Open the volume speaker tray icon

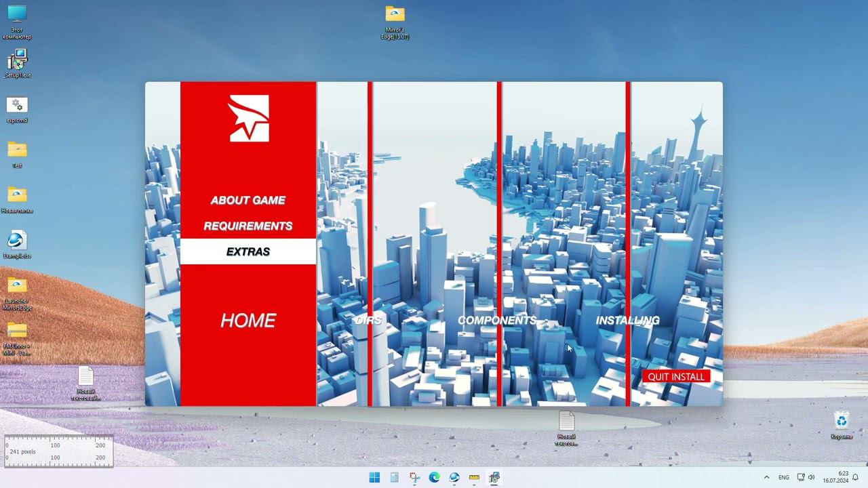[811, 477]
